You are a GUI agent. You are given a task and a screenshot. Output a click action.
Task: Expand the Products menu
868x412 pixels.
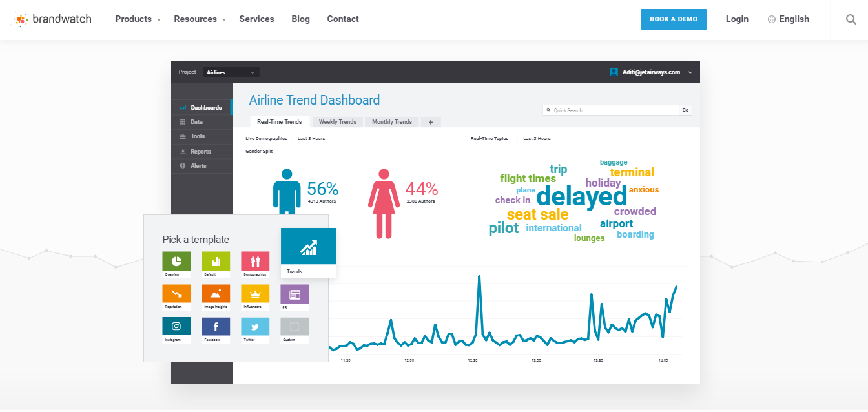coord(138,19)
